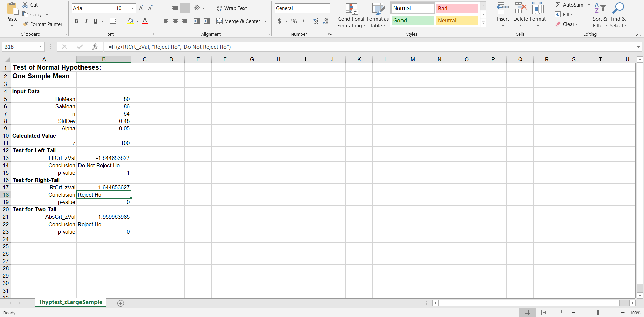
Task: Add a new sheet with plus icon
Action: point(121,303)
